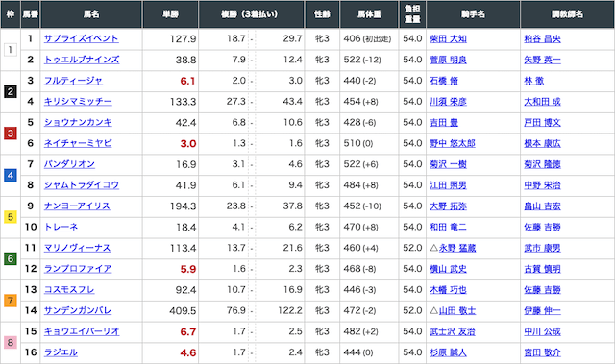Open trainer link 宮田 敬介

542,352
